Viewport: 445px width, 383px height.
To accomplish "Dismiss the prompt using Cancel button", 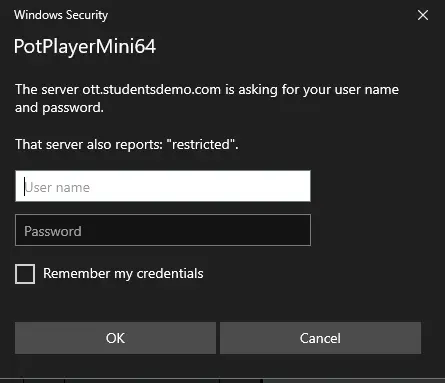I will [x=320, y=338].
